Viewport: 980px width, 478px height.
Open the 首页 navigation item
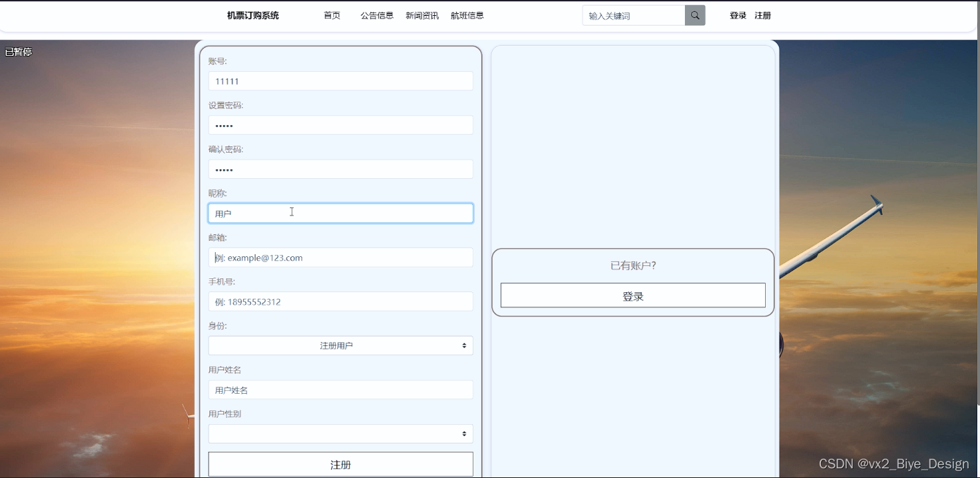(332, 15)
